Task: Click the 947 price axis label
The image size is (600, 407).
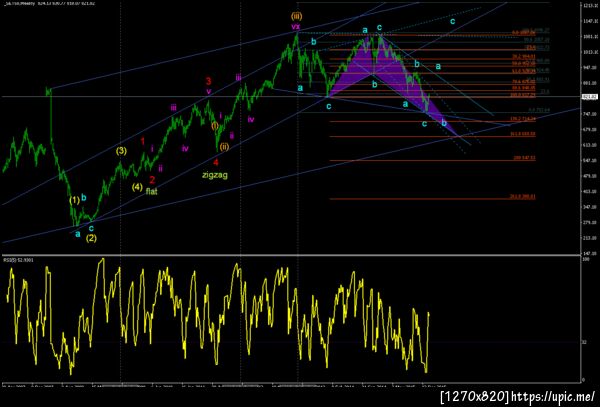Action: click(x=588, y=67)
